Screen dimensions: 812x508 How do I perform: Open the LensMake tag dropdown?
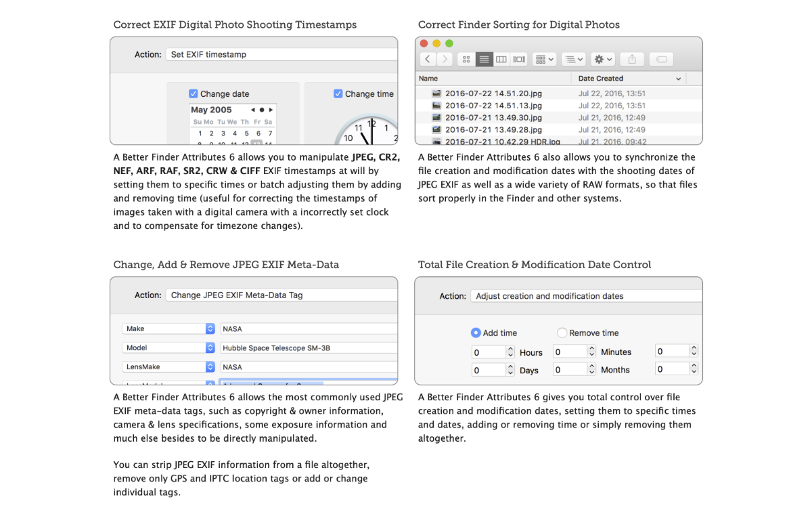point(168,366)
